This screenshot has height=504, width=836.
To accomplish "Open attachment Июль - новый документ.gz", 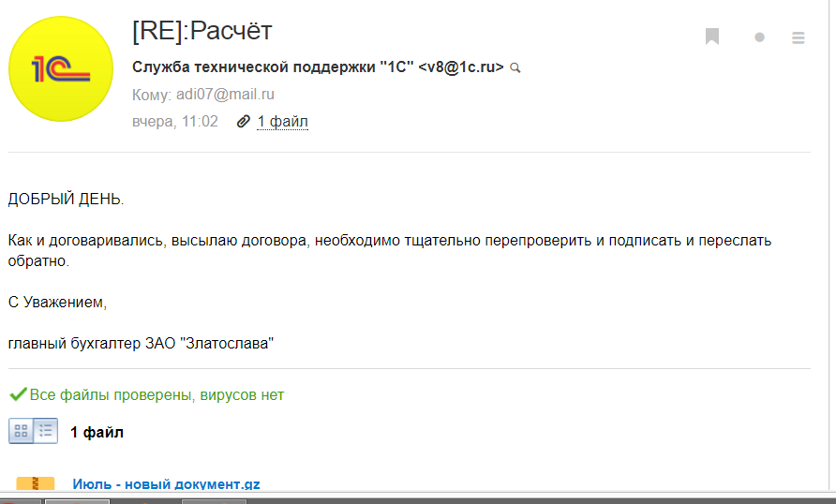I will pos(166,483).
